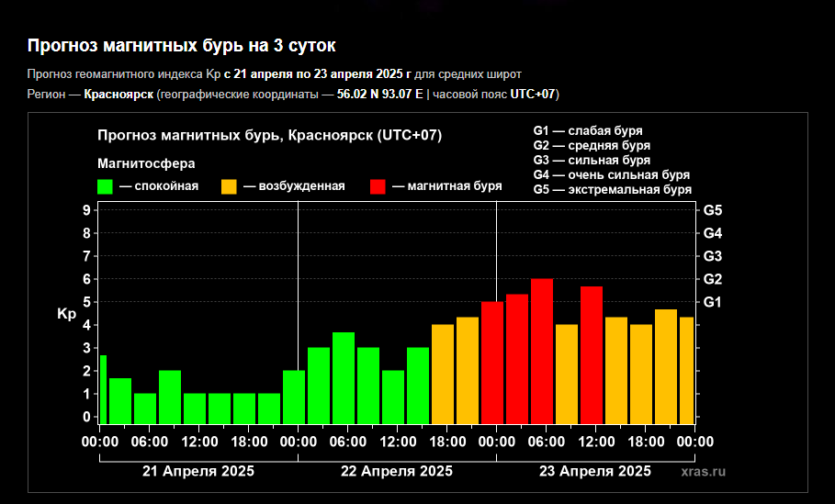Click the red bar at 12:00 on 23 April
This screenshot has width=835, height=504.
592,355
